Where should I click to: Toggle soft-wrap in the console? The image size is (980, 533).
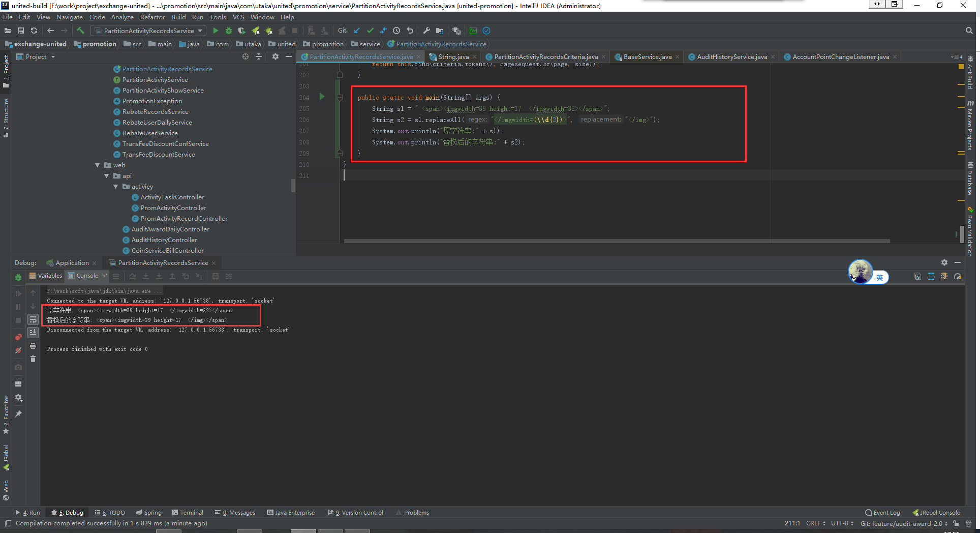click(33, 319)
